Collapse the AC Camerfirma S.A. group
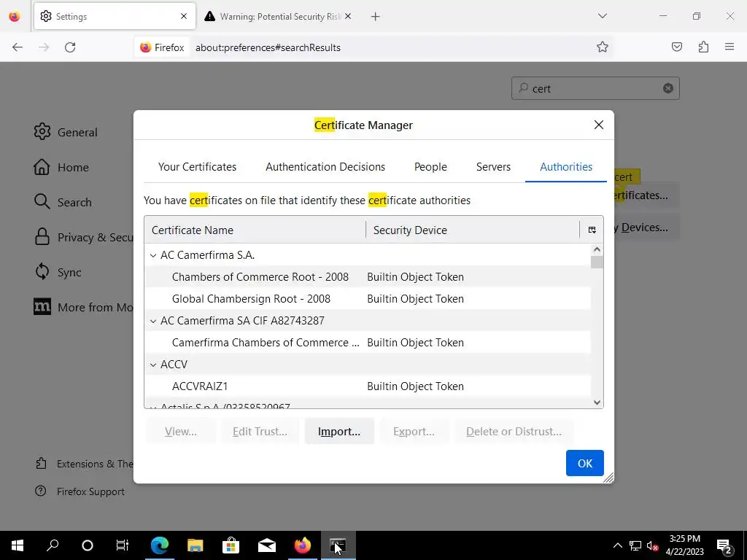The height and width of the screenshot is (560, 747). pos(153,255)
